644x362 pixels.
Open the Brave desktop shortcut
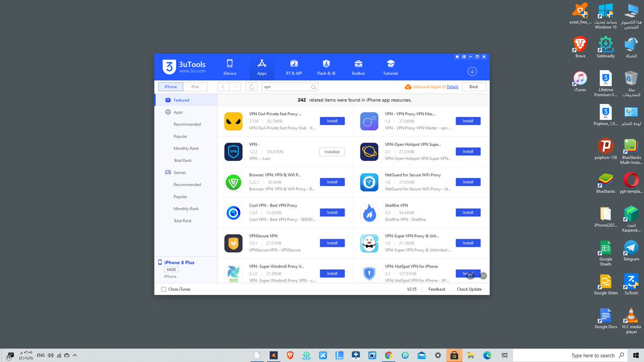pos(580,47)
